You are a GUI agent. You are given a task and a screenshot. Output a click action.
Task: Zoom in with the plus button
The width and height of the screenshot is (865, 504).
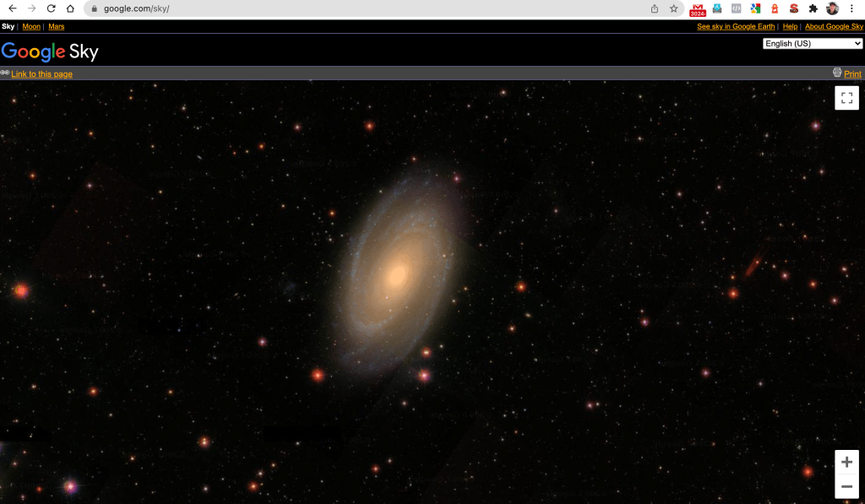click(x=846, y=462)
